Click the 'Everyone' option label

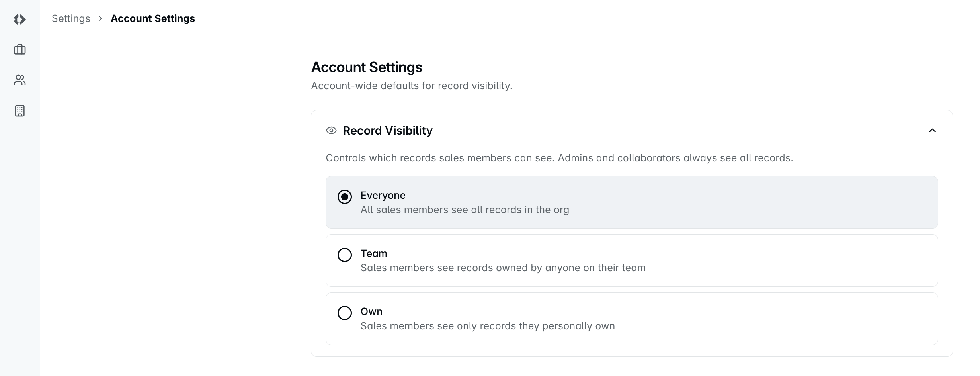point(383,195)
